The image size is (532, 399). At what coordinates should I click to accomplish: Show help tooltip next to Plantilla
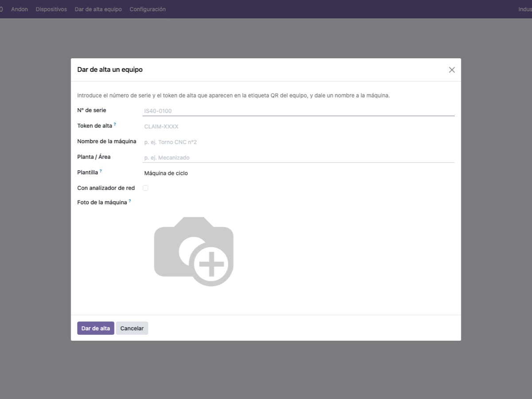[101, 171]
